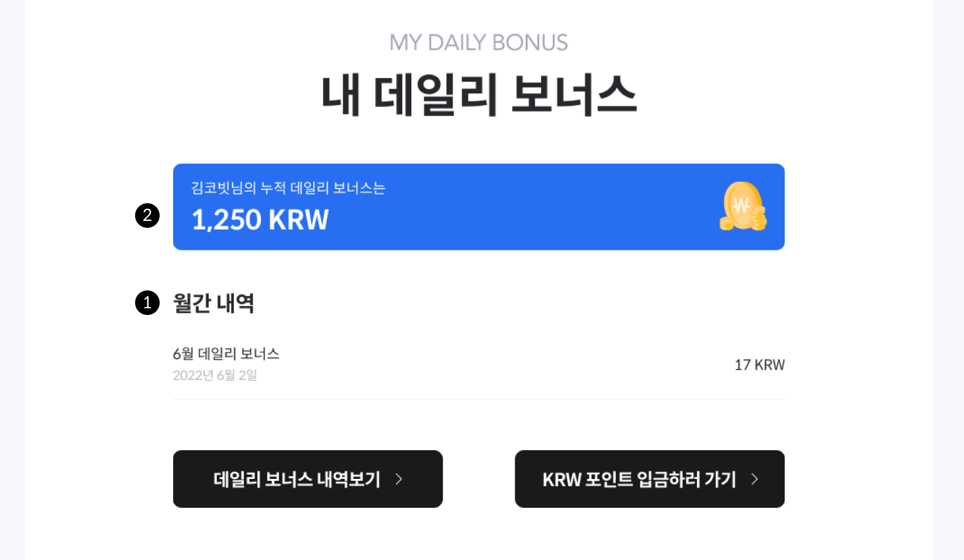The image size is (964, 560).
Task: Open the 6월 데일리 보너스 entry
Action: [479, 364]
